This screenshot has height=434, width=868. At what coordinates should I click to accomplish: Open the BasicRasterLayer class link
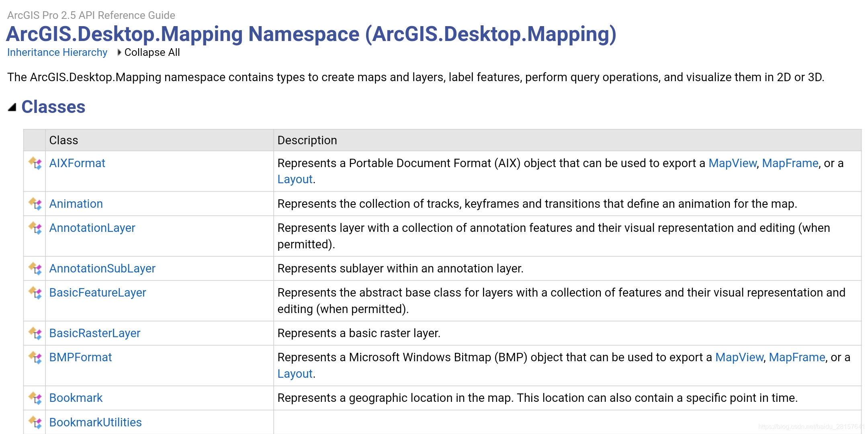(95, 333)
